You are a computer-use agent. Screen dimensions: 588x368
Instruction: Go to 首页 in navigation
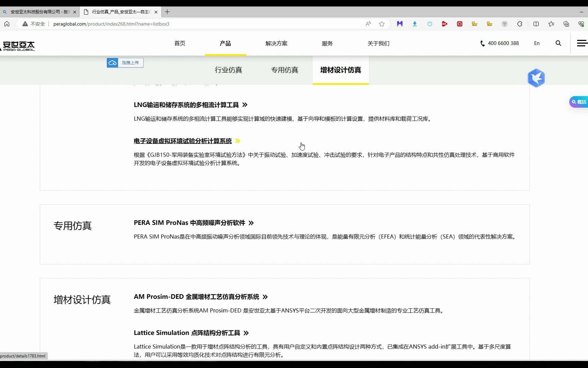180,43
